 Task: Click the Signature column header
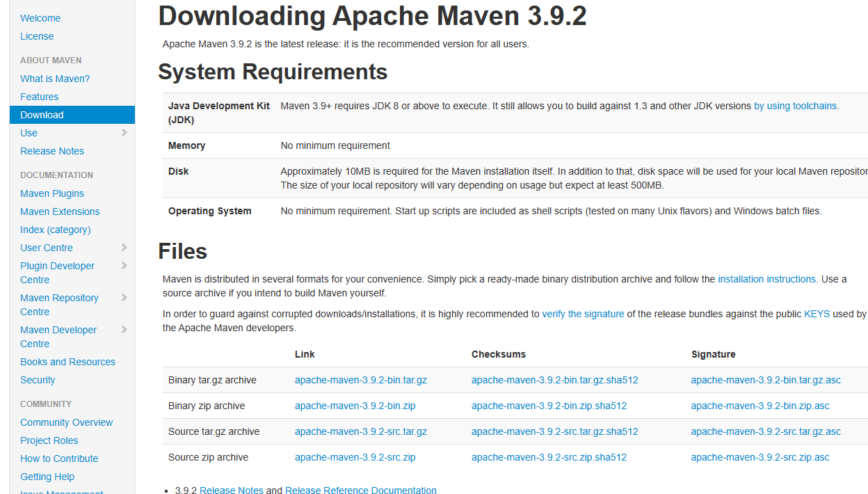pos(713,354)
